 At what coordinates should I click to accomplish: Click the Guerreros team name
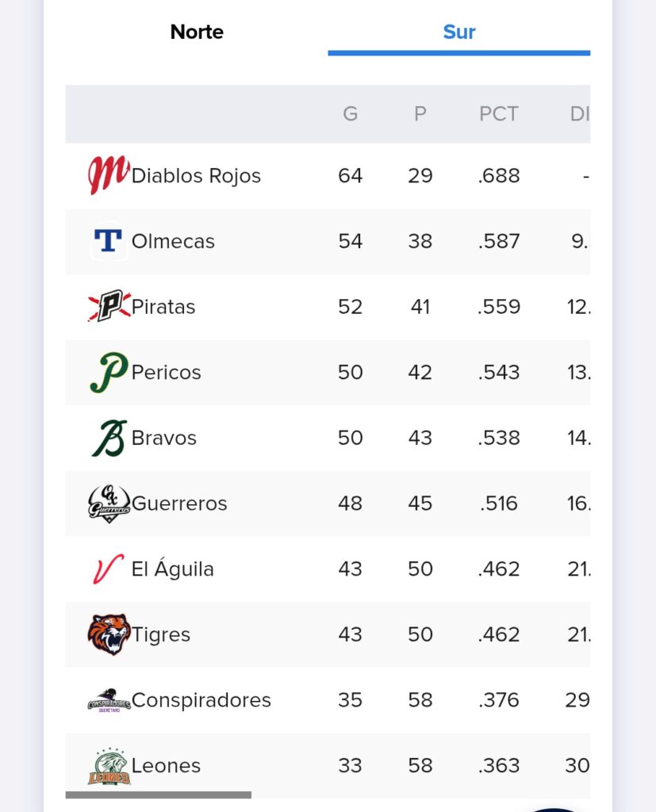point(179,504)
